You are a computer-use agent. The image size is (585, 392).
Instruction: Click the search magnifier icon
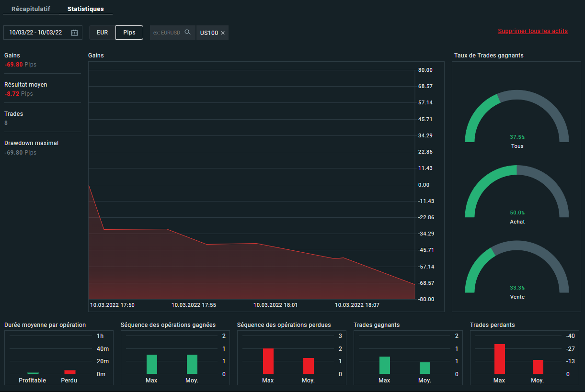coord(188,33)
